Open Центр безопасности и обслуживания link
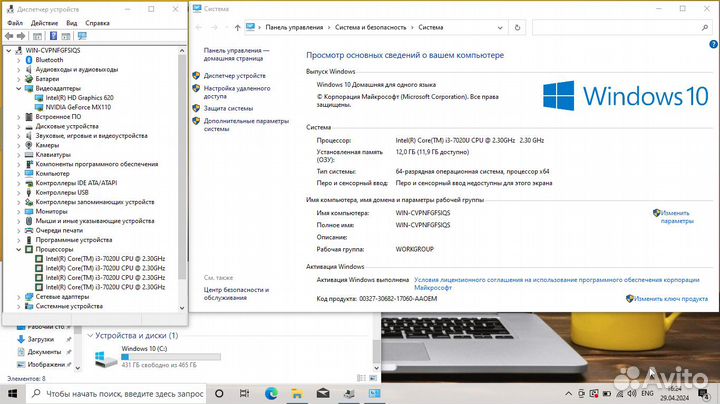The image size is (720, 404). click(236, 294)
